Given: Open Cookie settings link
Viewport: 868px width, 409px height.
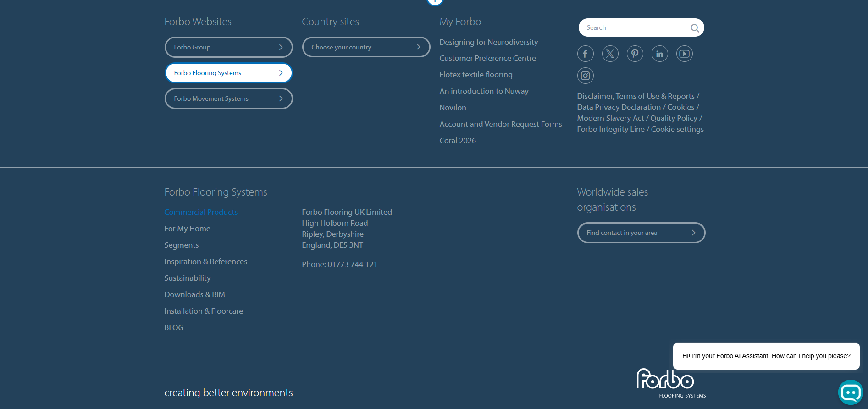Looking at the screenshot, I should pyautogui.click(x=677, y=129).
